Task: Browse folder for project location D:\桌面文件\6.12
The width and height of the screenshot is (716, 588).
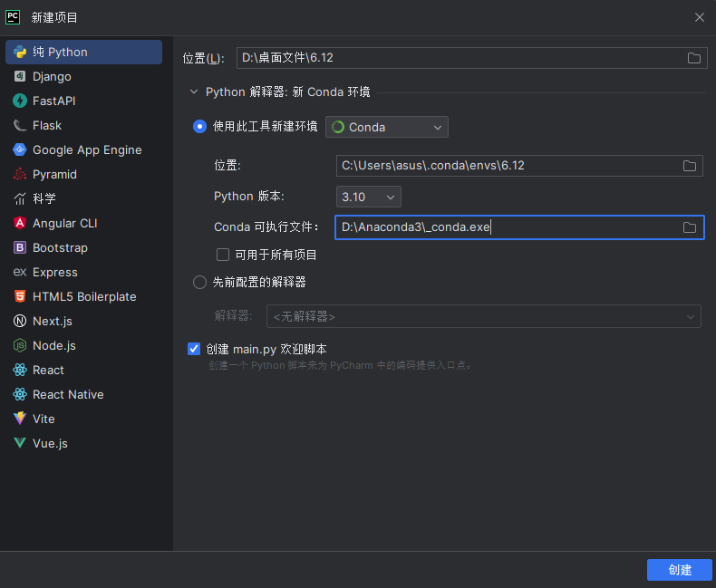Action: click(694, 58)
